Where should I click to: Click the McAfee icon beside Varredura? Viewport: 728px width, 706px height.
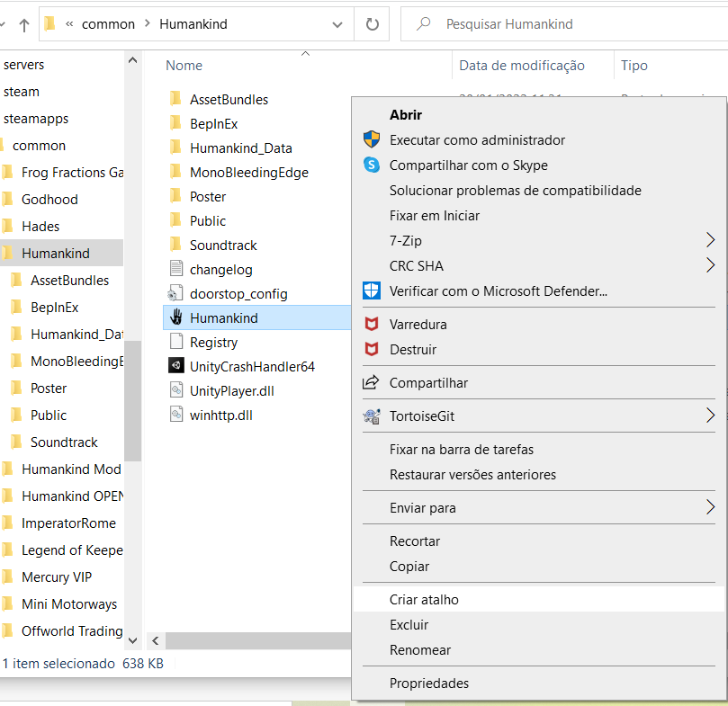[372, 324]
